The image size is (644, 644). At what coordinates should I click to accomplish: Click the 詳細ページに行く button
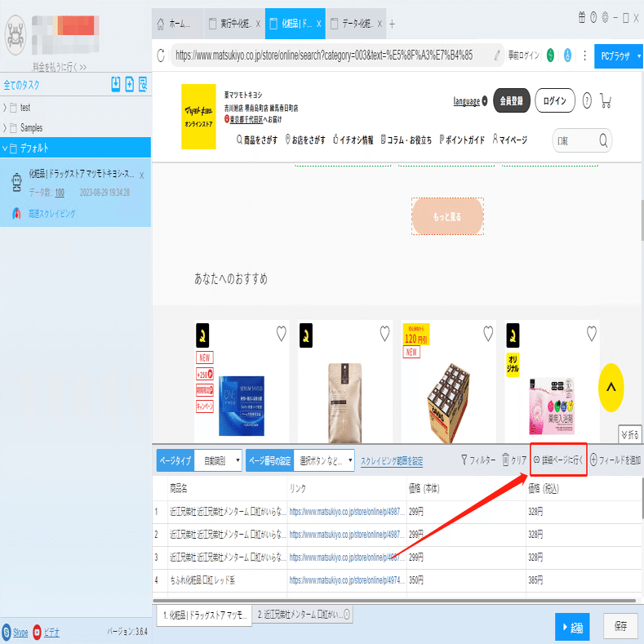point(557,460)
